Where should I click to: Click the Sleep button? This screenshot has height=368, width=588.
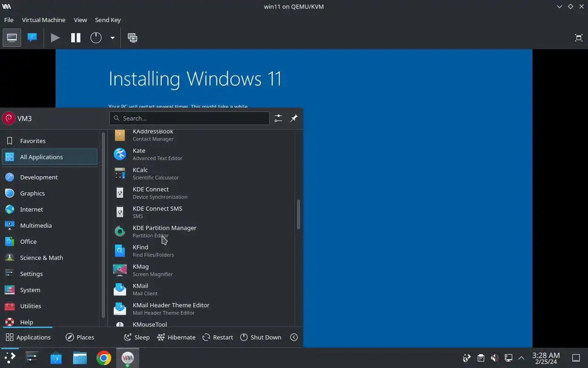(x=137, y=337)
